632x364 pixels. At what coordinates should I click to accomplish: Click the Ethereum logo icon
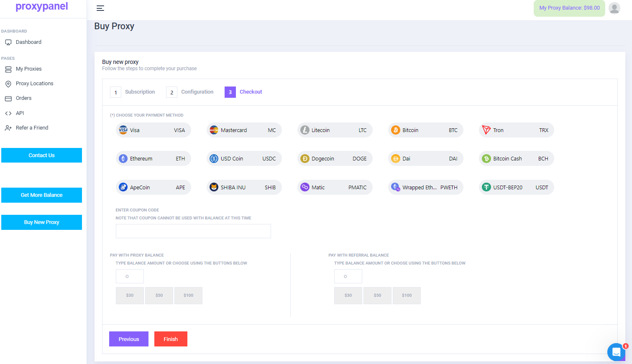(123, 159)
